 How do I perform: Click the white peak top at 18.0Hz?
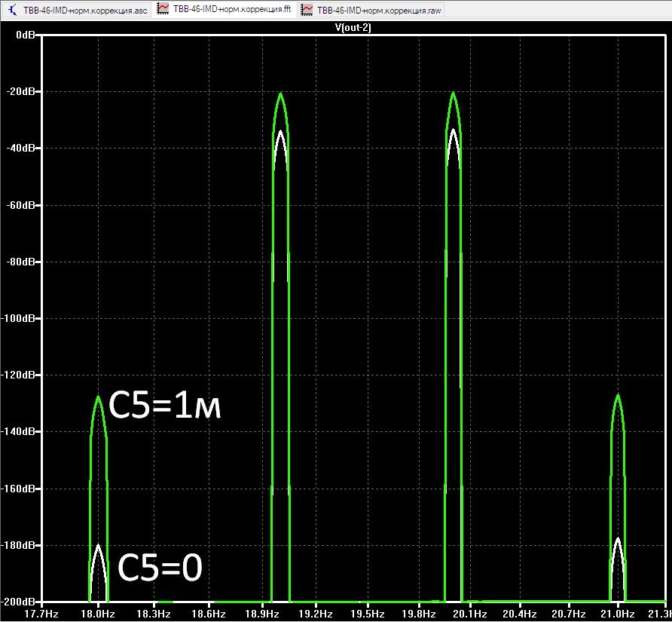coord(98,546)
